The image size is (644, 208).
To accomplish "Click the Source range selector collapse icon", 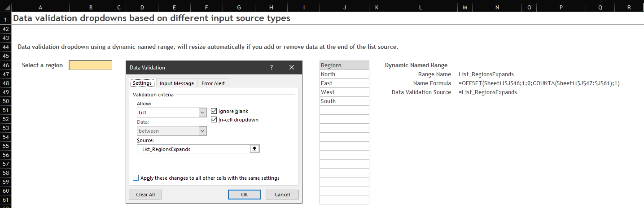I will click(x=255, y=149).
